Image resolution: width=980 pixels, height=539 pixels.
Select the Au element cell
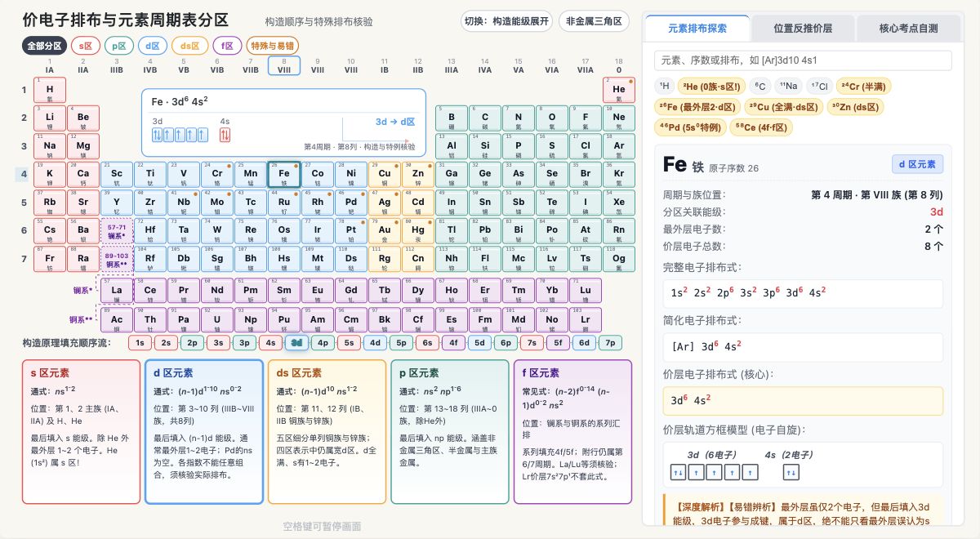click(x=385, y=231)
